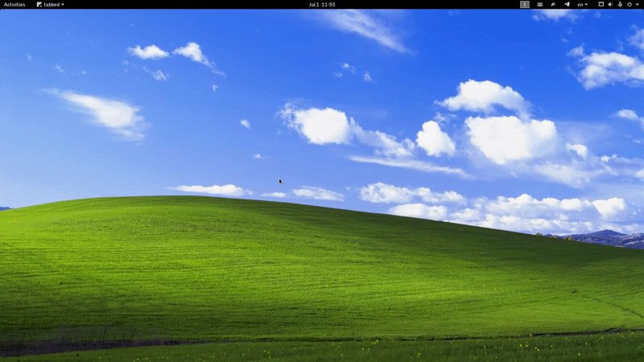Click the microphone icon in top bar

pyautogui.click(x=620, y=5)
